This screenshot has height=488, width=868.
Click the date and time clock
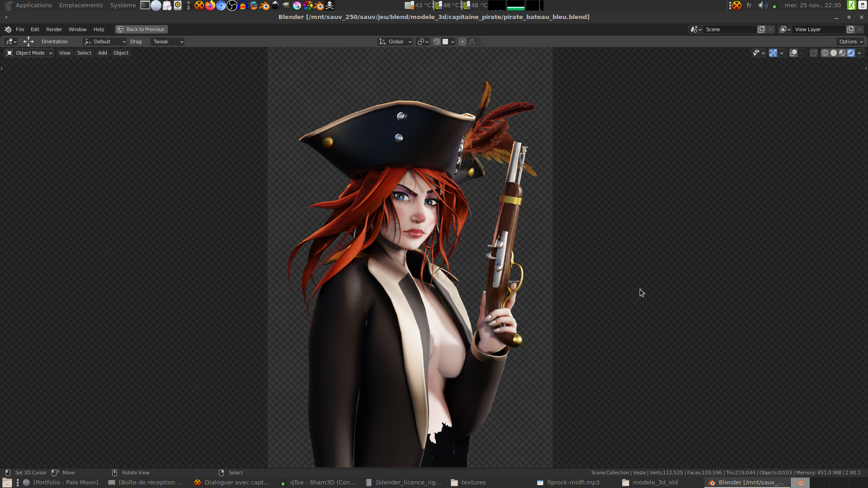[813, 5]
